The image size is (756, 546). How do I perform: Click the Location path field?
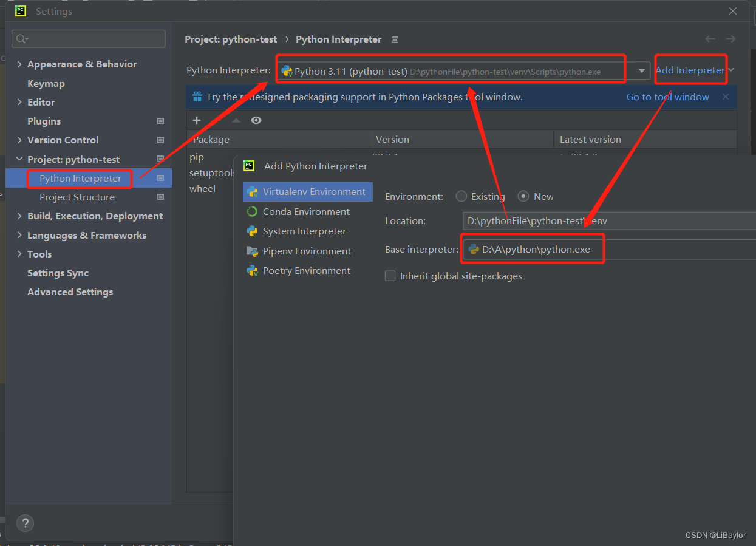[x=609, y=220]
